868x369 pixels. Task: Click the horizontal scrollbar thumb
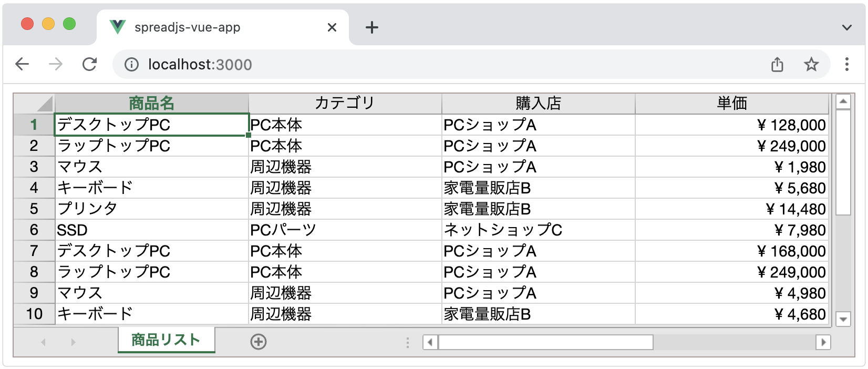[546, 342]
